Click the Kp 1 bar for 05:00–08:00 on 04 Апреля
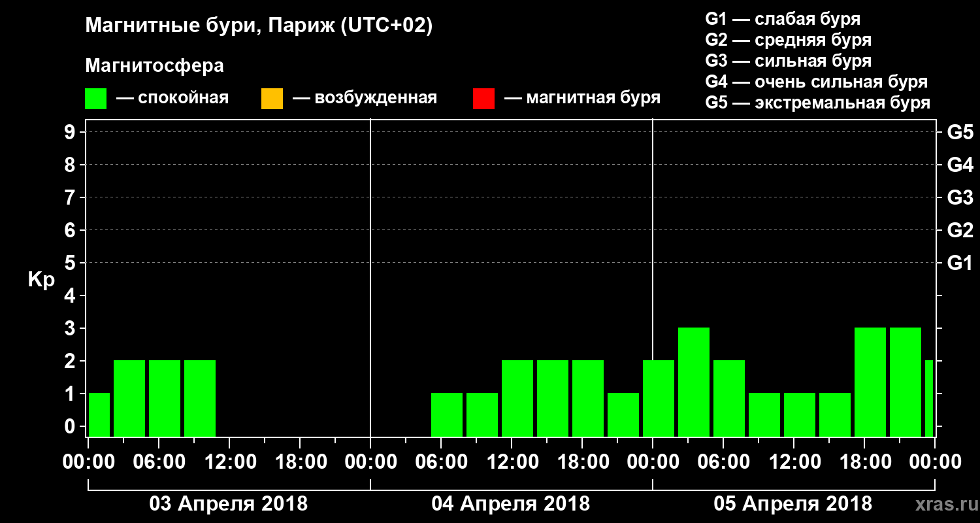This screenshot has height=523, width=980. point(447,414)
